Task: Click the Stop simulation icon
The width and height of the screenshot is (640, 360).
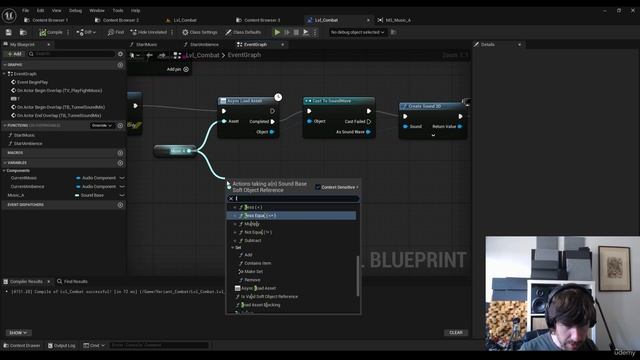Action: [296, 32]
